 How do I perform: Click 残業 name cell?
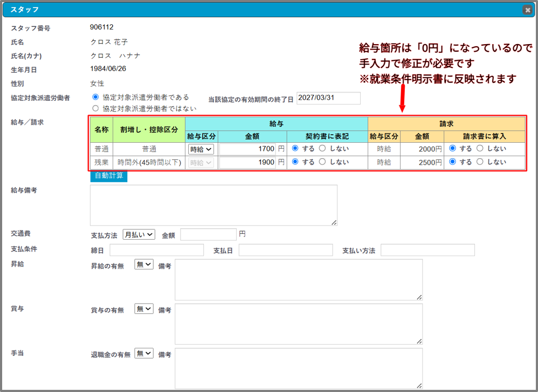pos(101,163)
